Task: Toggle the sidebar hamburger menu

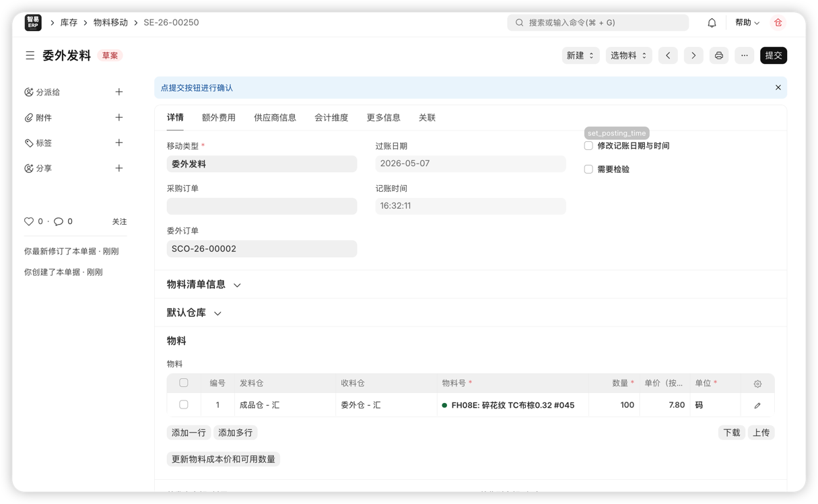Action: tap(30, 56)
